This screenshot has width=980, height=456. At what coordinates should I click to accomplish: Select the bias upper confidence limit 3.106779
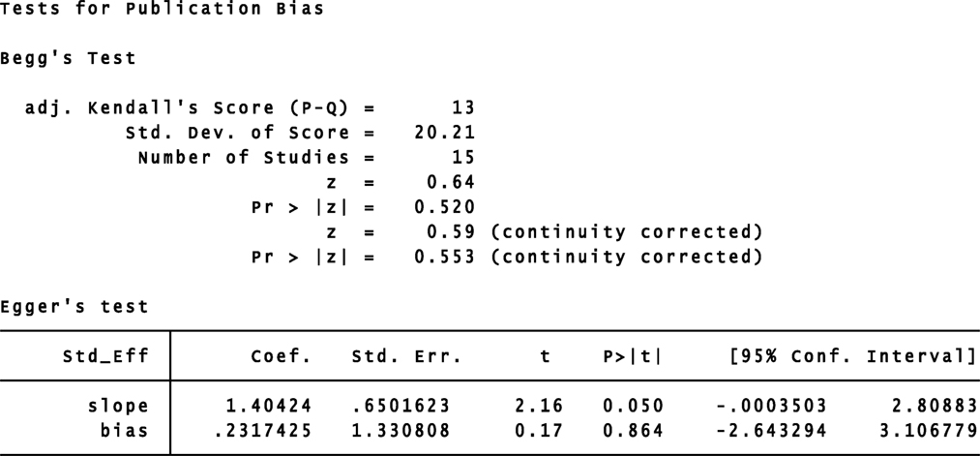(927, 431)
